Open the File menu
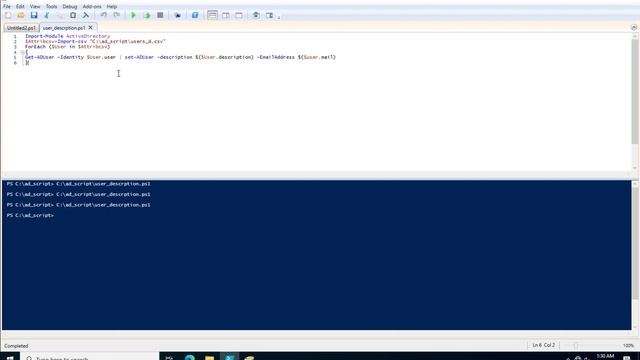This screenshot has height=360, width=640. tap(7, 7)
